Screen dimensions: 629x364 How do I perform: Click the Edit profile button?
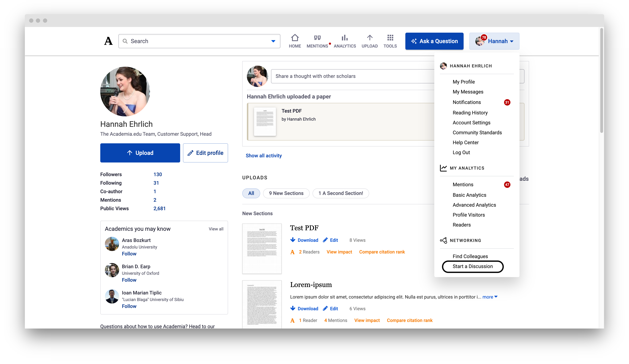pos(205,153)
